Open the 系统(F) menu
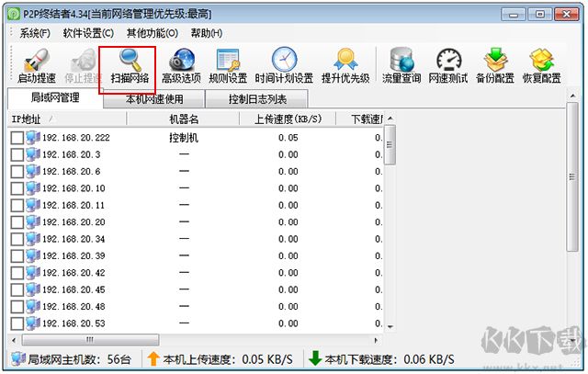This screenshot has height=374, width=588. point(34,33)
